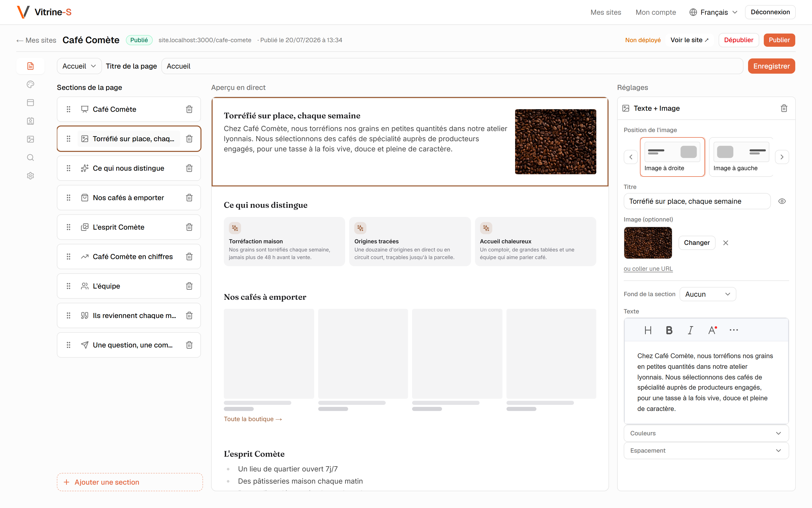The height and width of the screenshot is (508, 812).
Task: Apply heading format in the text editor
Action: pos(648,330)
